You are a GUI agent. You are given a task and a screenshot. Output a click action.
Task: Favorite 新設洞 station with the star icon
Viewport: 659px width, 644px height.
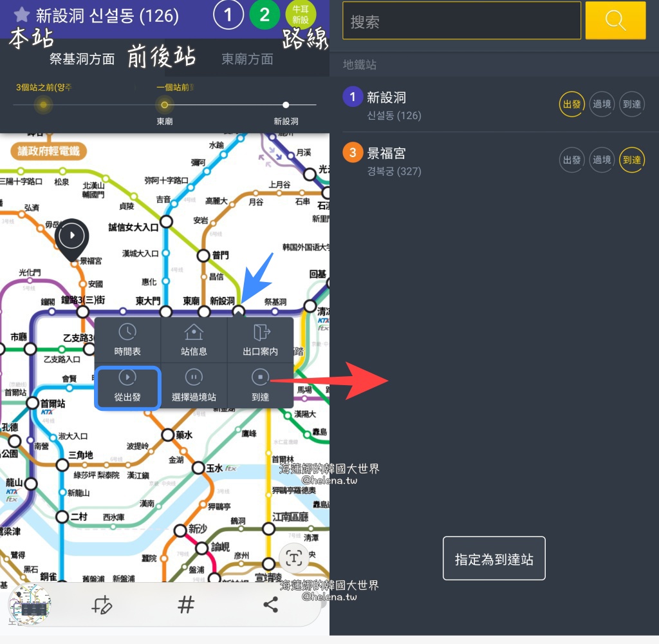point(22,14)
